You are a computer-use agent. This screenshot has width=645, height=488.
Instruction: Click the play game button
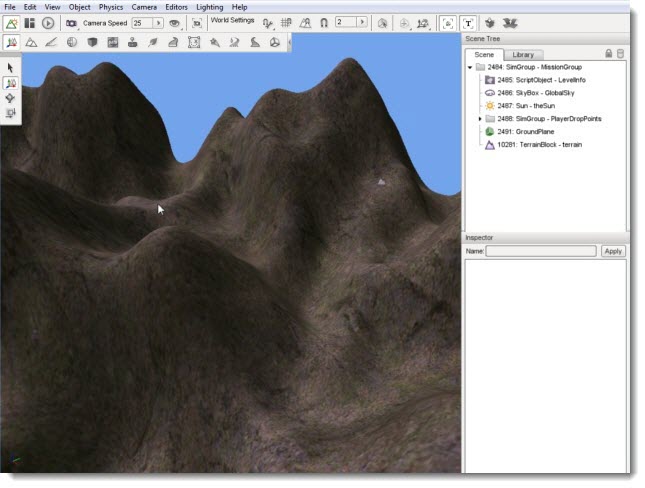[x=48, y=23]
